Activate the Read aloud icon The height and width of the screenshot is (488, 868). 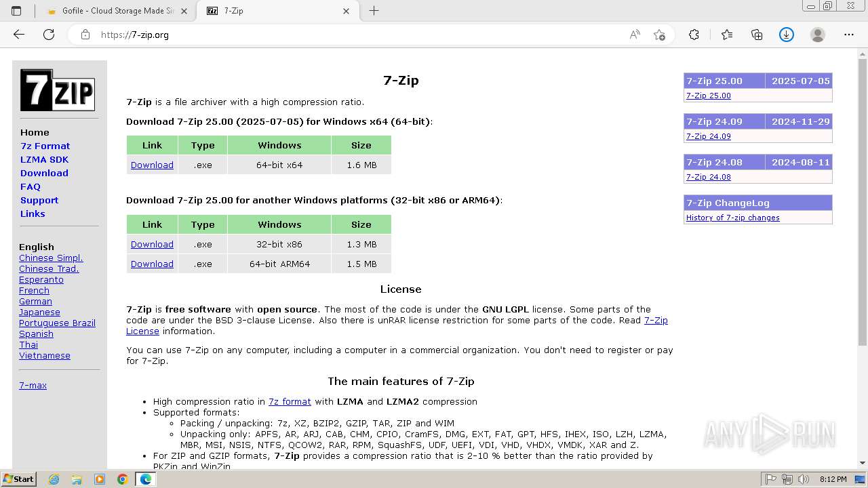(635, 35)
